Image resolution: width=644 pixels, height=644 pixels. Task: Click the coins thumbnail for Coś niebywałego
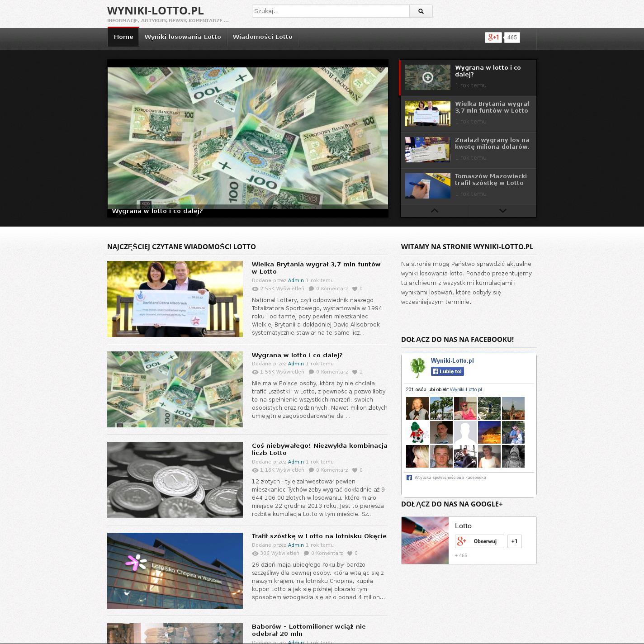pos(175,480)
